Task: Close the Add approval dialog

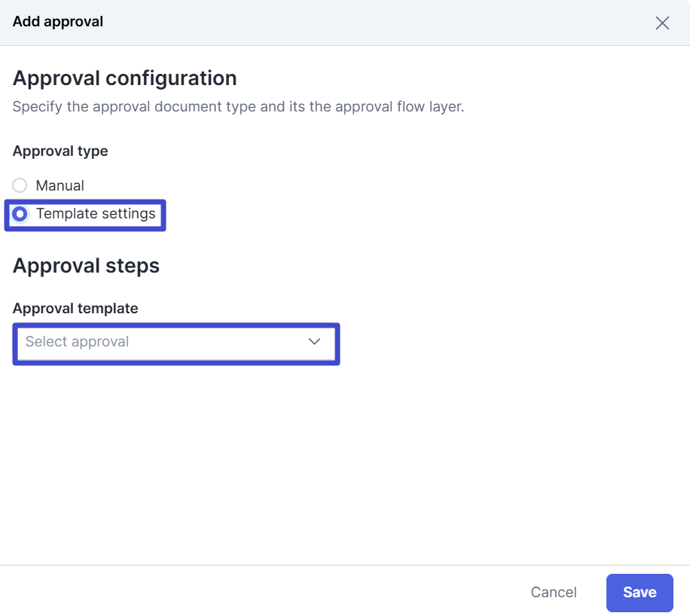Action: [662, 23]
